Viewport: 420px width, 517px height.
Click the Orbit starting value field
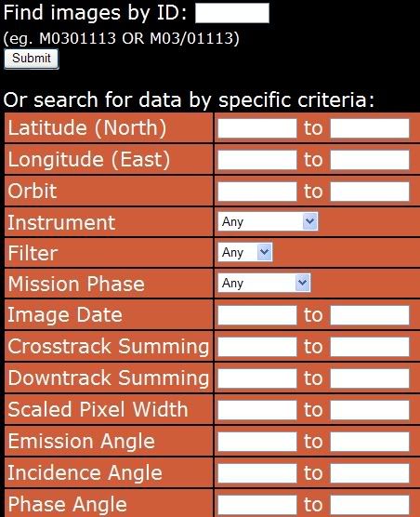click(x=257, y=192)
